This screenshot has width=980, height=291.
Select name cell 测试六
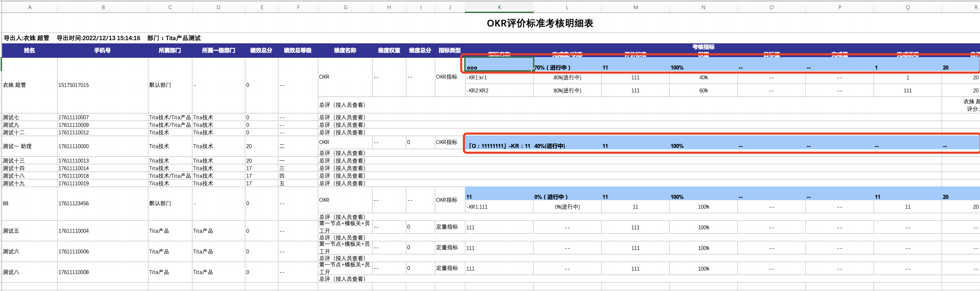pos(30,251)
